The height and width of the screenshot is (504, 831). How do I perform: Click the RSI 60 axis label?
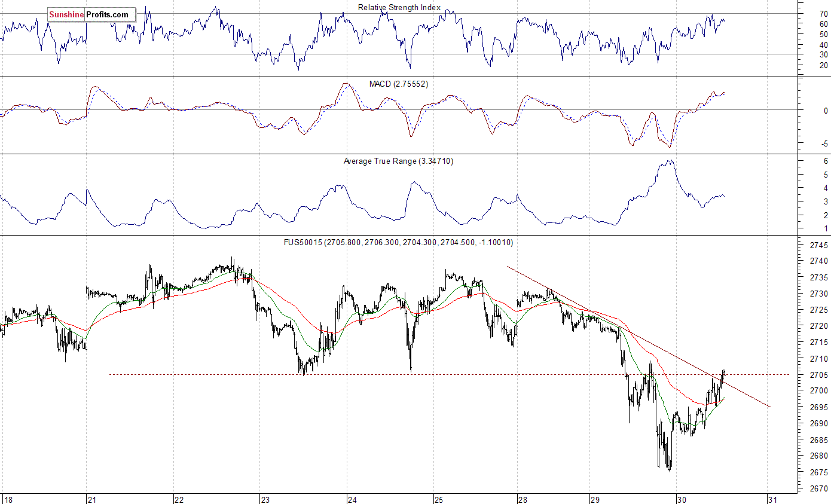click(823, 24)
